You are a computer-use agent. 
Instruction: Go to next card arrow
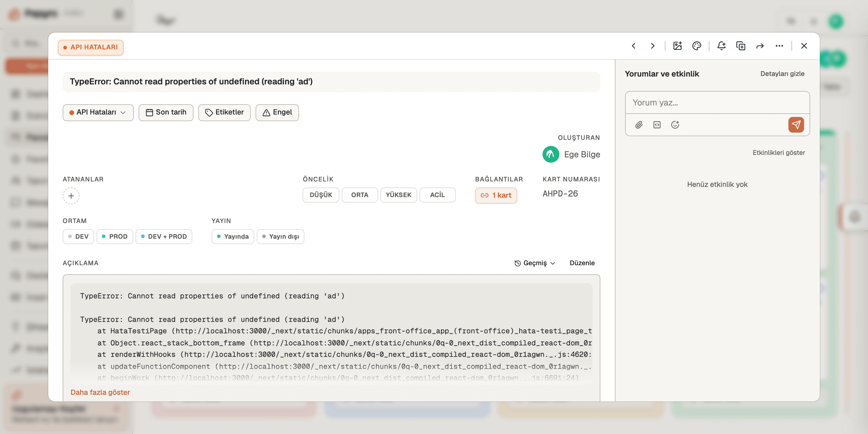(x=653, y=46)
